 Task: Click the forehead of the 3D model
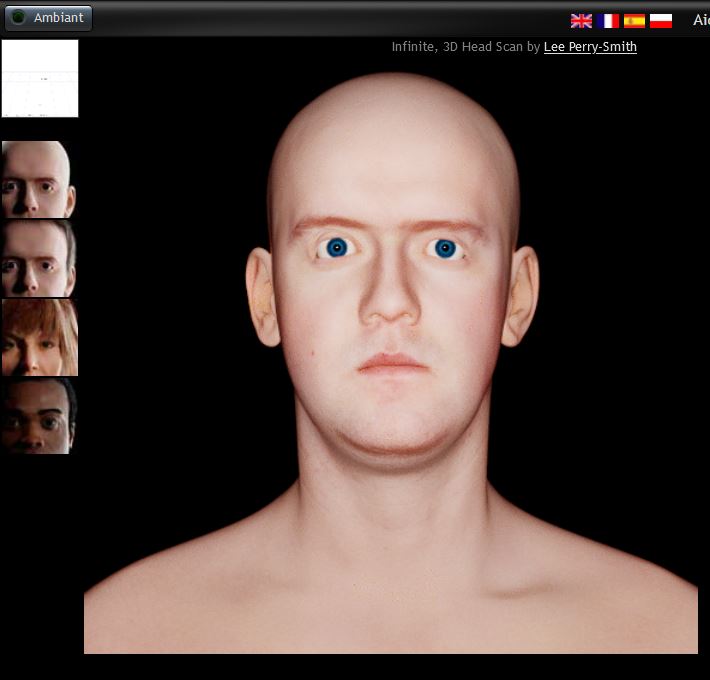point(392,170)
